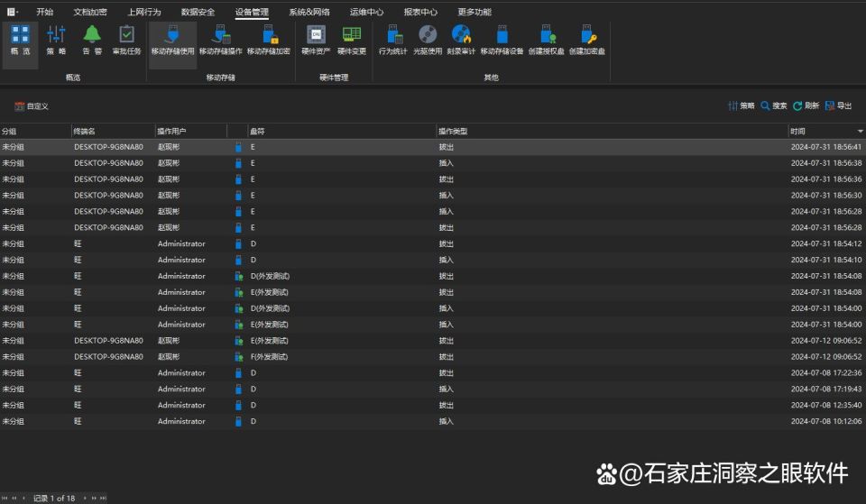The image size is (866, 504).
Task: Open the application menu icon at top-left
Action: pos(12,12)
